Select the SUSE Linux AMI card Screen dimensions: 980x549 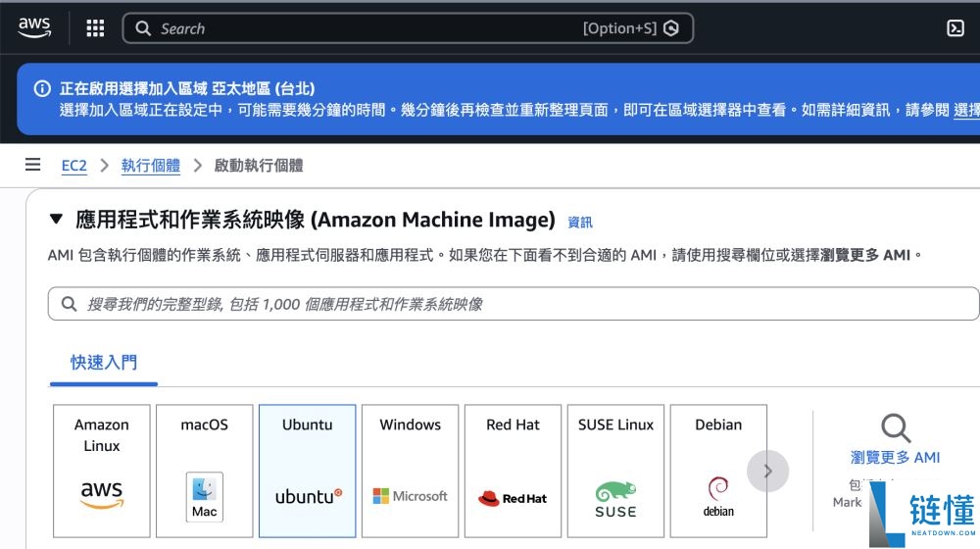click(x=615, y=471)
